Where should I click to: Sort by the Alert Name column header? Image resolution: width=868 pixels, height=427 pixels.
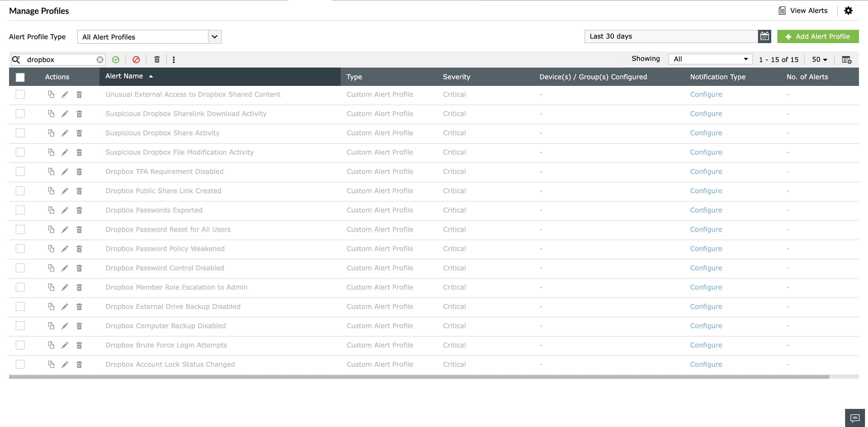point(124,76)
